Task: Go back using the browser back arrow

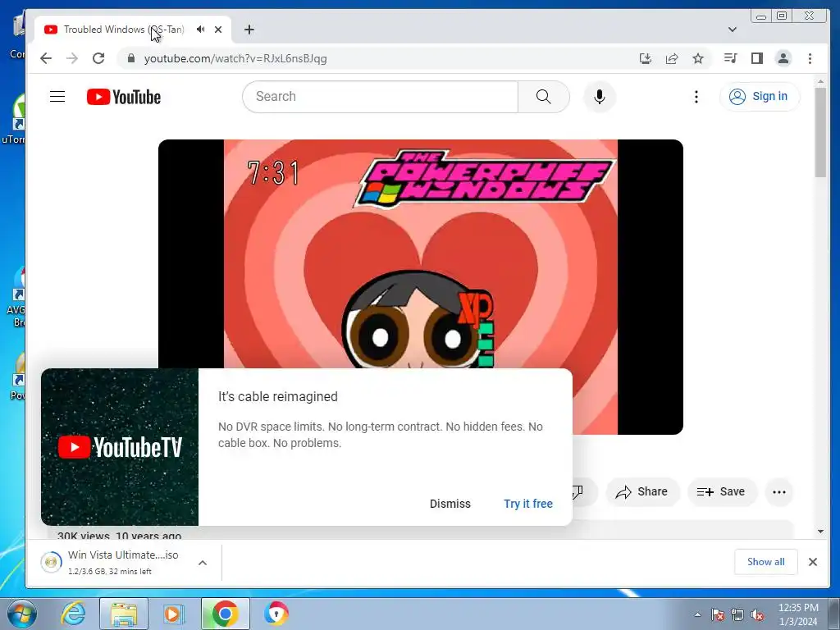Action: pos(46,58)
